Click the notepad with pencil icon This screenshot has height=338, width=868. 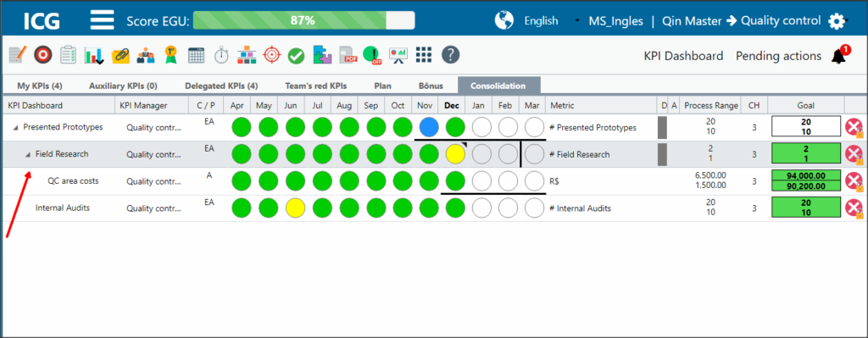18,55
